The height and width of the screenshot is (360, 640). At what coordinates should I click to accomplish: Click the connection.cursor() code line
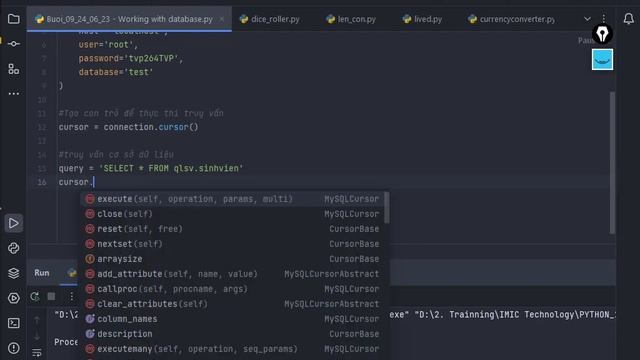pos(128,127)
